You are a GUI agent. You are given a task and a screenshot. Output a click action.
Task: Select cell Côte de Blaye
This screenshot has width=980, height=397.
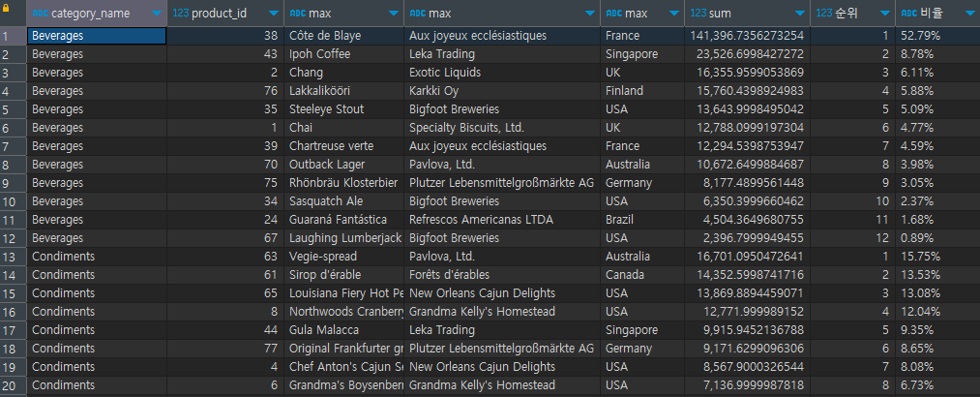point(343,36)
